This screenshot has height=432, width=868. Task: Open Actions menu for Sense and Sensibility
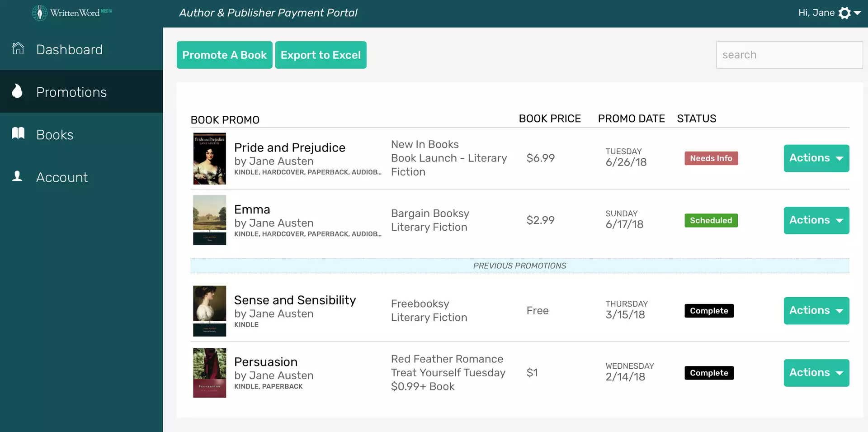[x=816, y=311]
